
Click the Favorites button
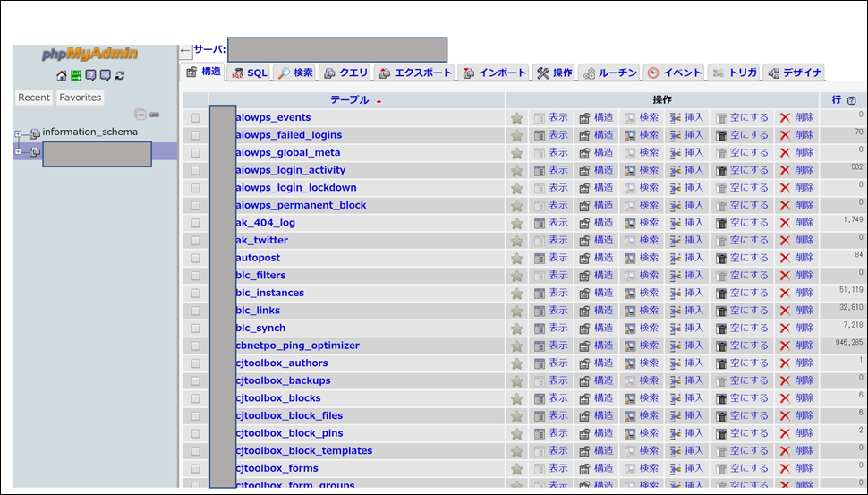[81, 98]
